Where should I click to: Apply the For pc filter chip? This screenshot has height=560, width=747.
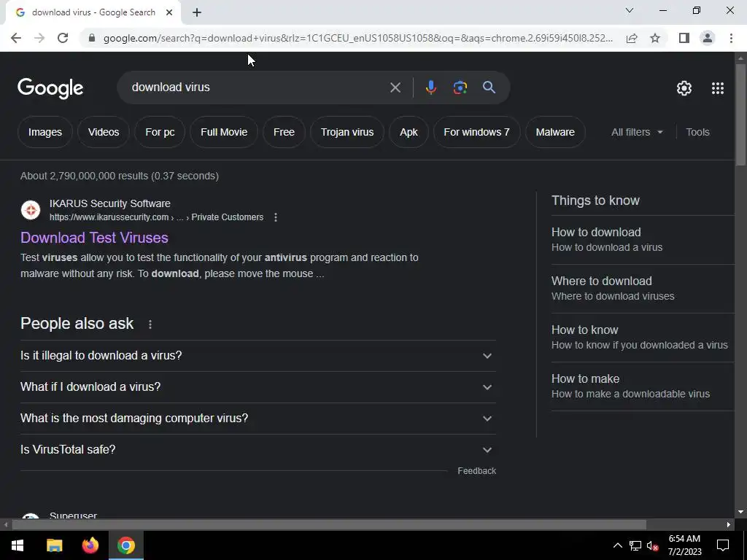point(160,133)
